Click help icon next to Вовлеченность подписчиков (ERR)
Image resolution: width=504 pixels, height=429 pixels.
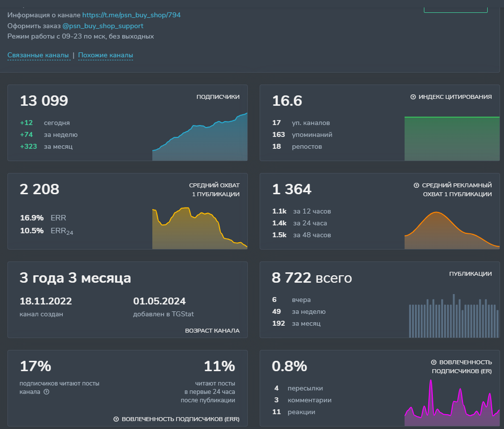pos(116,419)
